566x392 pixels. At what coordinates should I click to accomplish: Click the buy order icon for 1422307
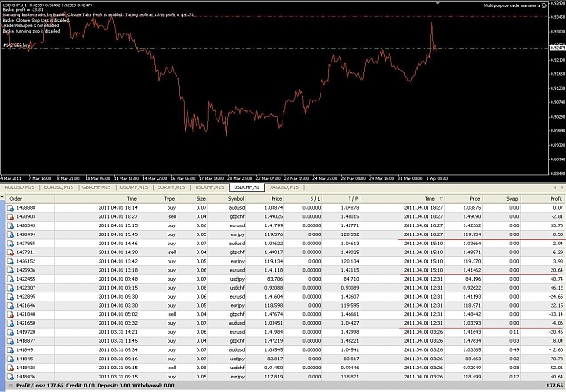pyautogui.click(x=11, y=288)
